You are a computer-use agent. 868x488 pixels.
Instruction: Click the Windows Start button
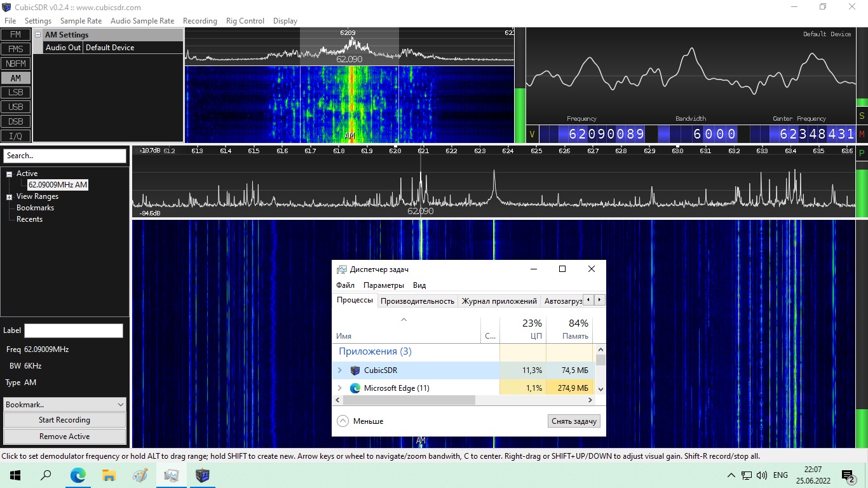[x=15, y=475]
